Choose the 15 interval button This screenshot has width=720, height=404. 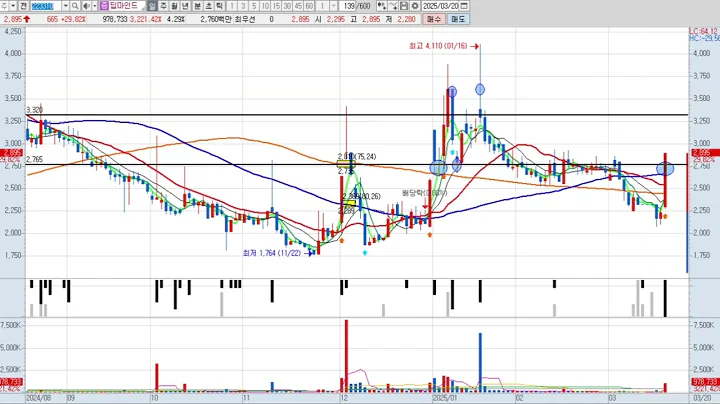coord(276,6)
